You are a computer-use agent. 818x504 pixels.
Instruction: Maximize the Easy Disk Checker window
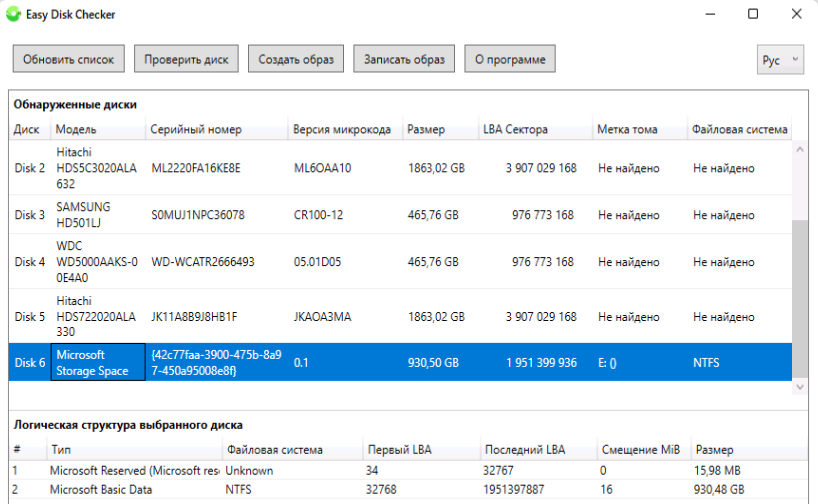[753, 14]
